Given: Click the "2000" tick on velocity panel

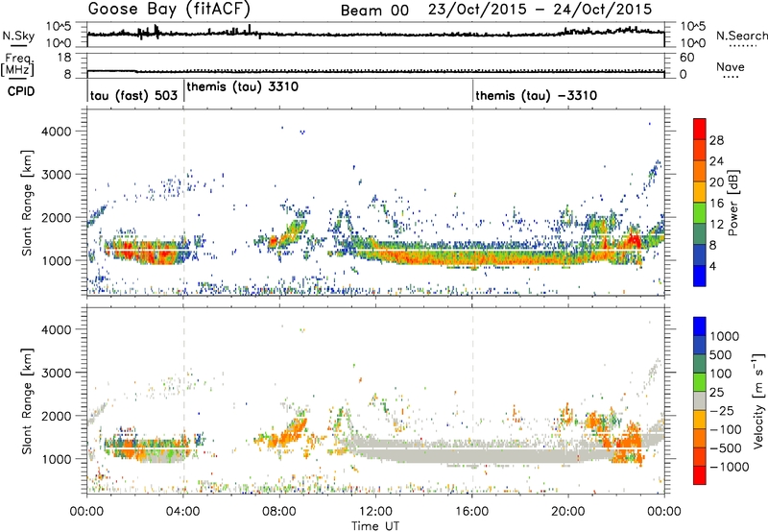Looking at the screenshot, I should pyautogui.click(x=56, y=416).
